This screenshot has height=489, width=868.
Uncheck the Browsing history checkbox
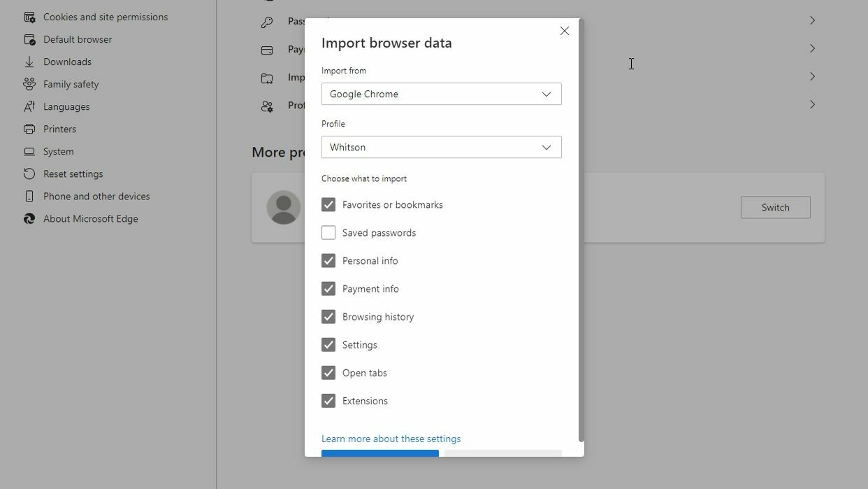click(328, 317)
